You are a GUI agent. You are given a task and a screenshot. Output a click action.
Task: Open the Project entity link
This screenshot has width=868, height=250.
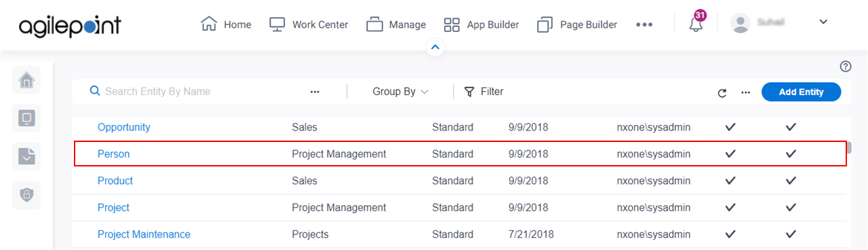coord(113,207)
